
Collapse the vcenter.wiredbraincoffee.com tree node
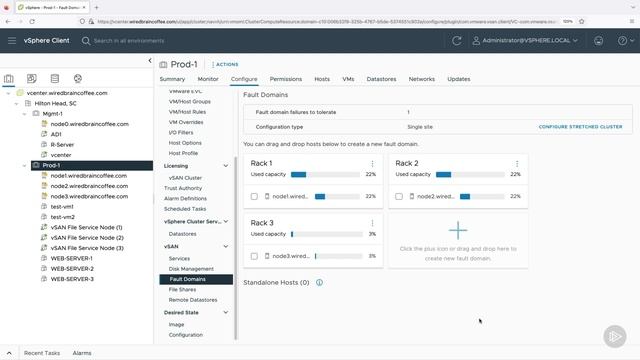pos(9,93)
